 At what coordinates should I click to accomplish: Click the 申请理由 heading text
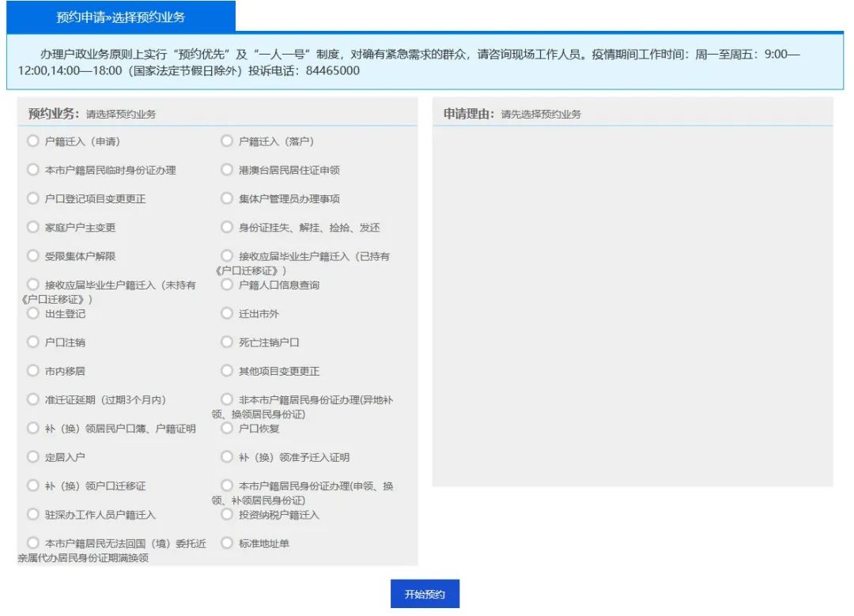[468, 114]
